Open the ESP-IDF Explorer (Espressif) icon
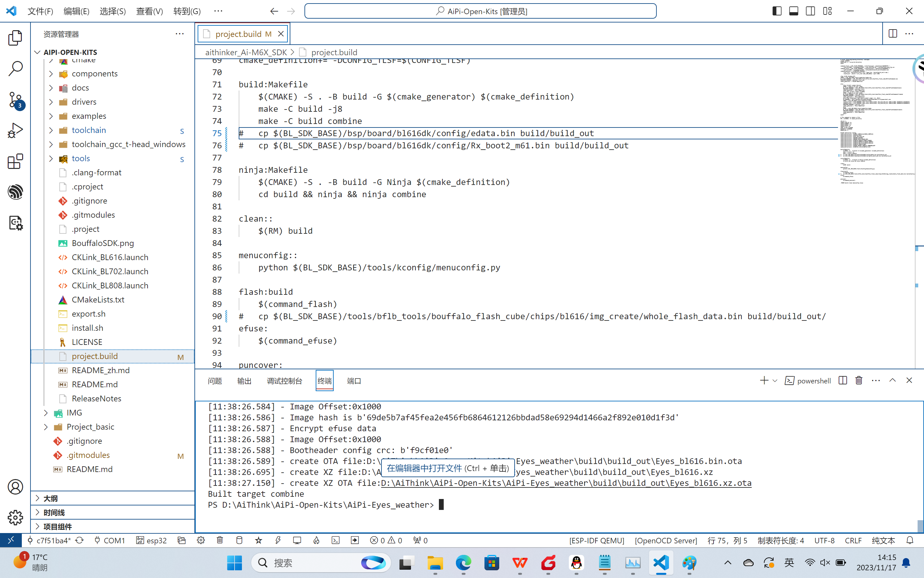Viewport: 924px width, 578px height. [x=15, y=192]
